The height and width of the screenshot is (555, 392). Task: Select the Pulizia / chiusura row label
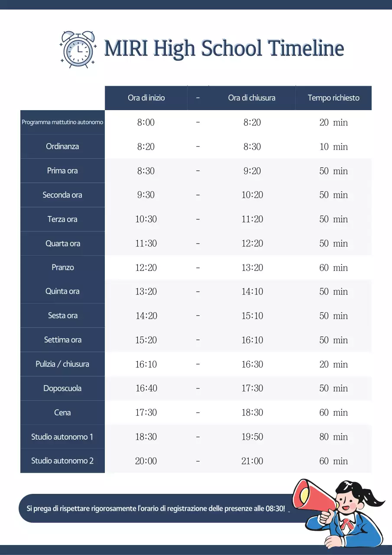pyautogui.click(x=62, y=364)
